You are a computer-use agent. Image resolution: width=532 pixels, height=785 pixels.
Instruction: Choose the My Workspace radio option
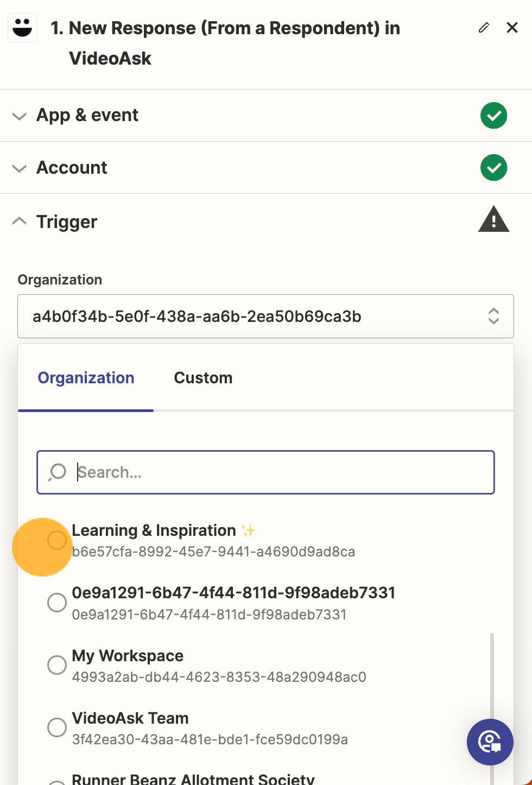(57, 665)
